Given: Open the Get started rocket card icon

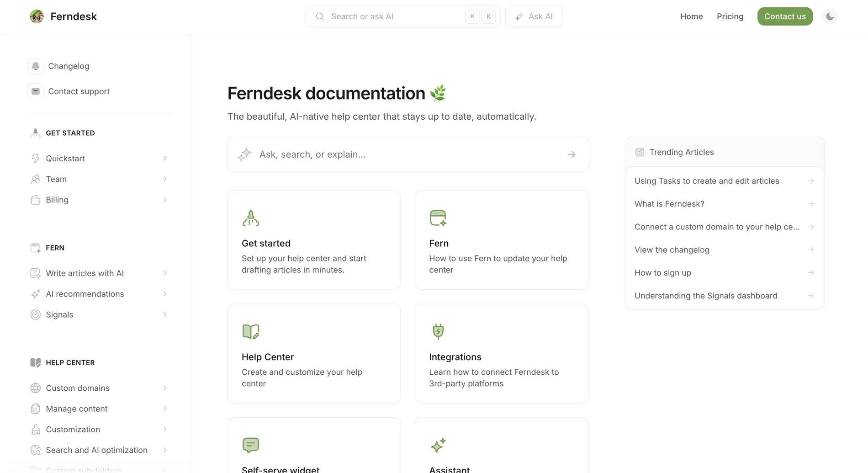Looking at the screenshot, I should [250, 218].
